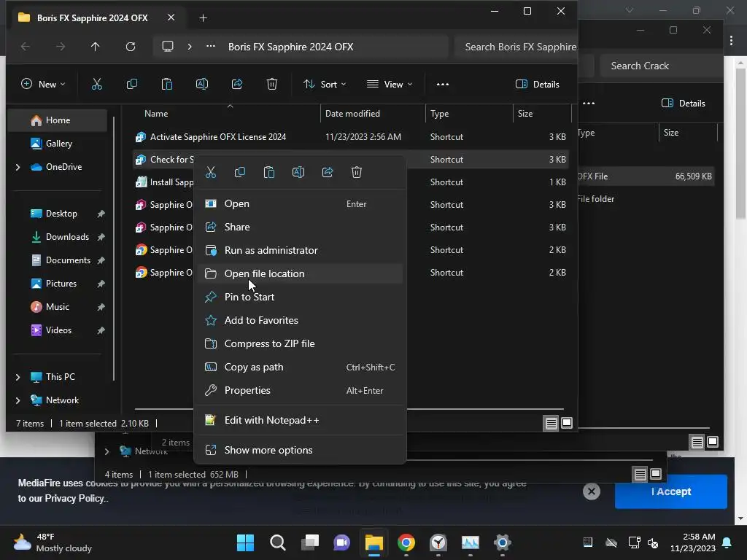This screenshot has width=747, height=560.
Task: Select Open in context menu
Action: 300,204
